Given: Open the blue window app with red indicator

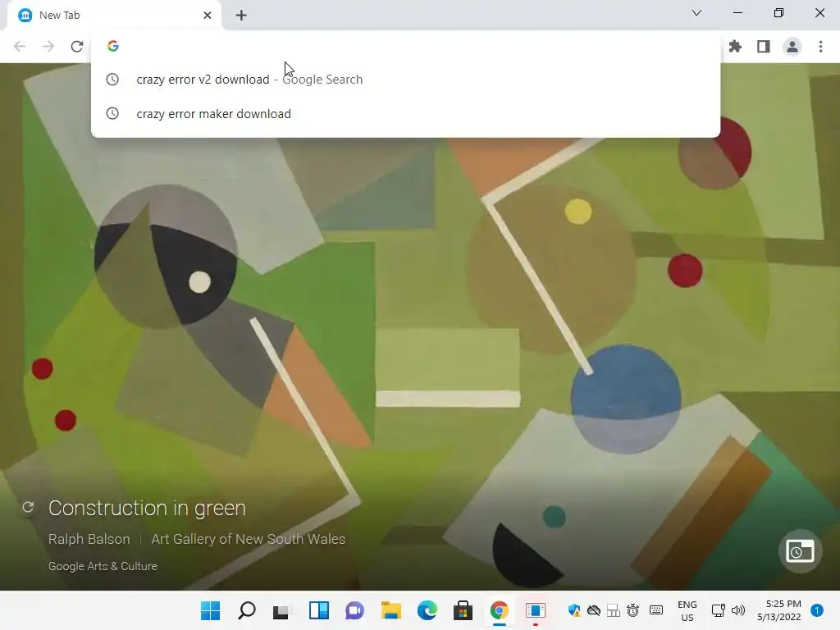Looking at the screenshot, I should point(535,610).
